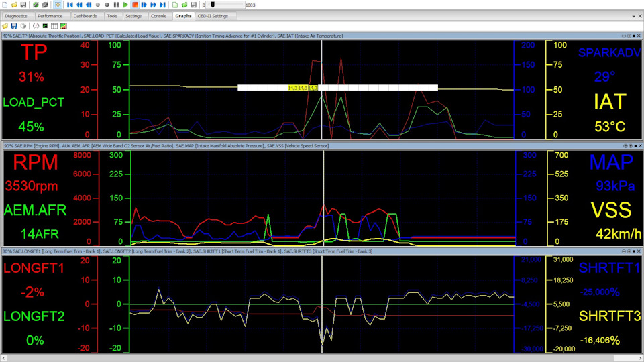Click the MAP 93kPa readout
This screenshot has width=644, height=362.
click(x=615, y=186)
